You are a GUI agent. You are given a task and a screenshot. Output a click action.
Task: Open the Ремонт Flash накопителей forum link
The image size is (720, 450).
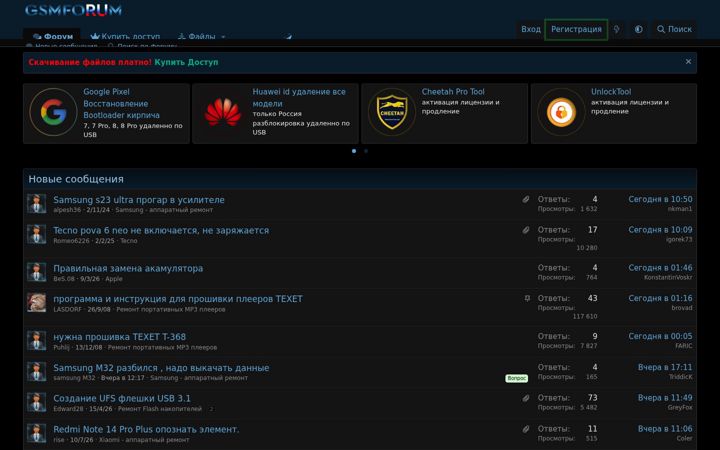click(160, 409)
